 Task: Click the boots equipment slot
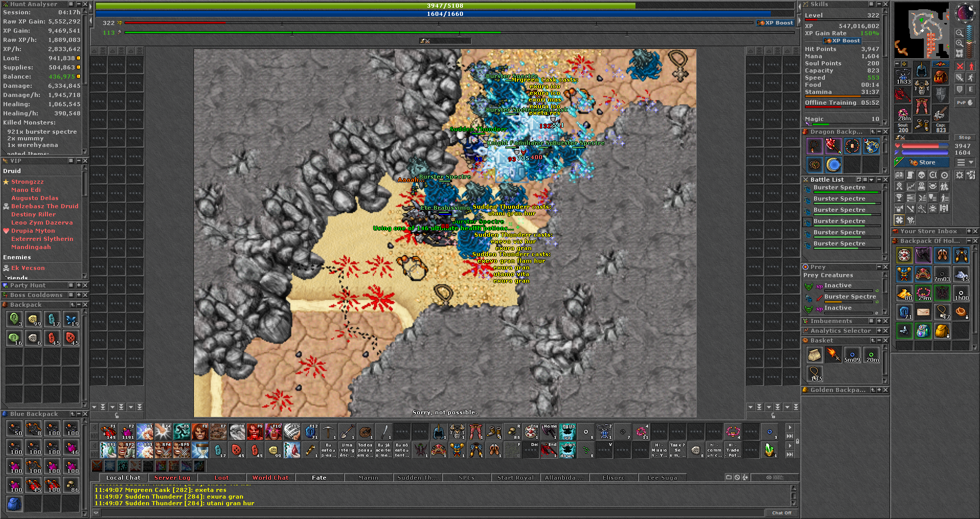(x=922, y=124)
